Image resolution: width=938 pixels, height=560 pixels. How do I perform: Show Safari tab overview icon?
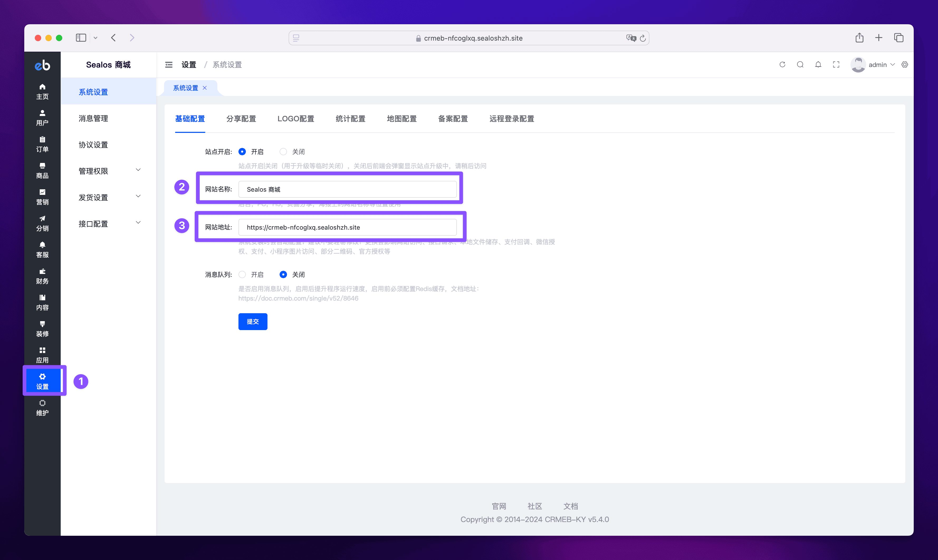[899, 38]
